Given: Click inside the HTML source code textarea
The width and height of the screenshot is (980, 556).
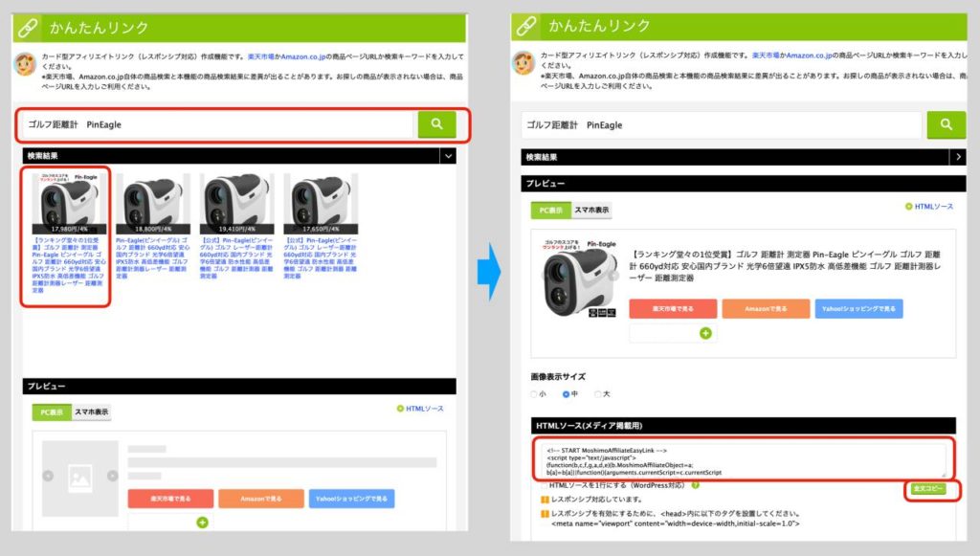Looking at the screenshot, I should click(743, 459).
